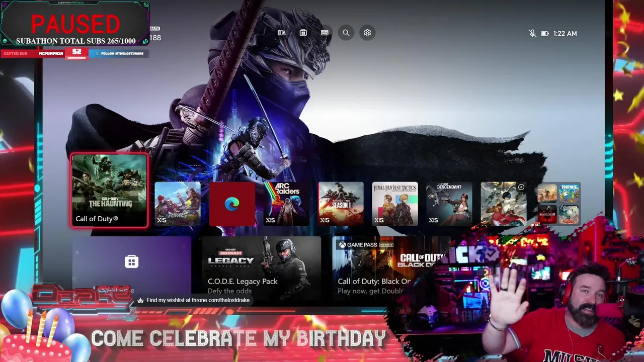Viewport: 644px width, 362px height.
Task: Open the Store tile on the purple card
Action: point(132,265)
